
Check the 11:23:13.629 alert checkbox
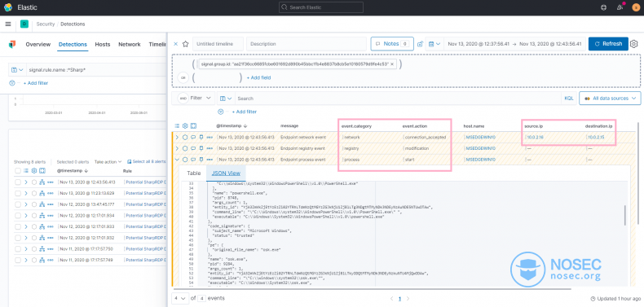[18, 193]
